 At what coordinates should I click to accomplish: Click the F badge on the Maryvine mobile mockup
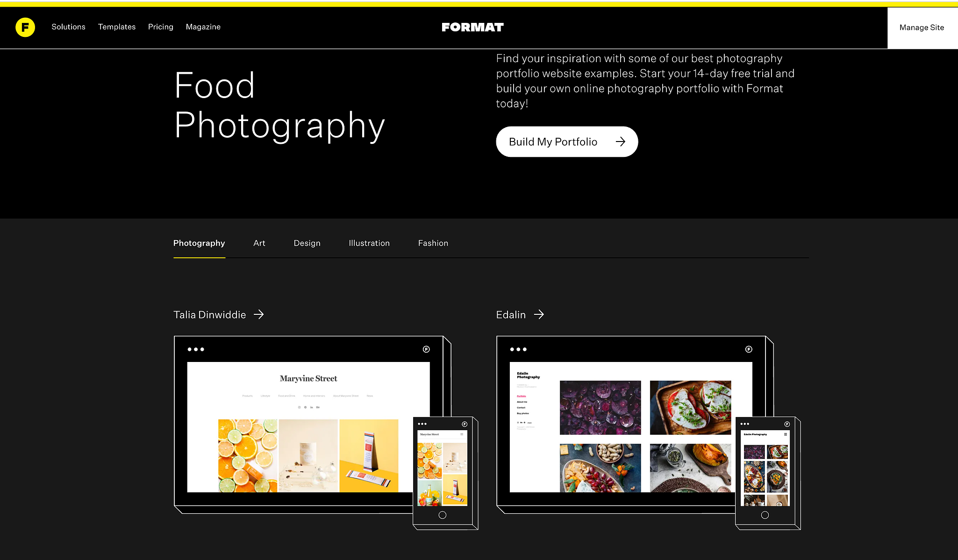[x=465, y=424]
